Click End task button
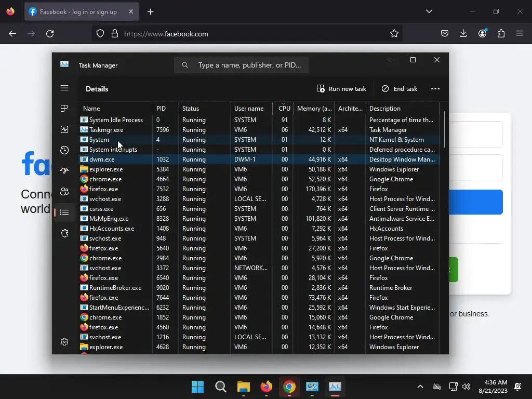This screenshot has height=399, width=532. coord(400,89)
